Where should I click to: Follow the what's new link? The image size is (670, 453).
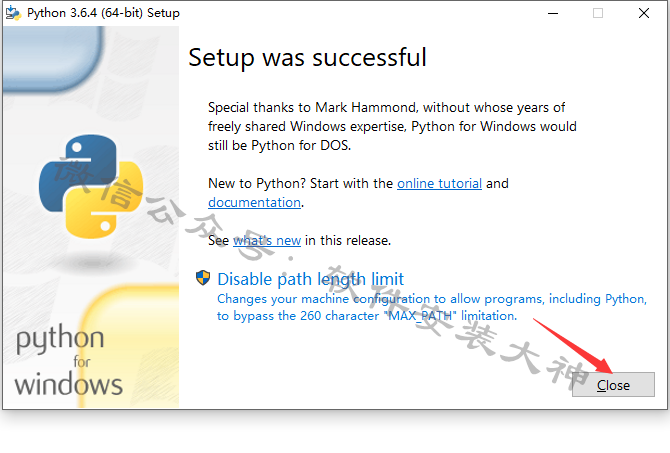(267, 240)
